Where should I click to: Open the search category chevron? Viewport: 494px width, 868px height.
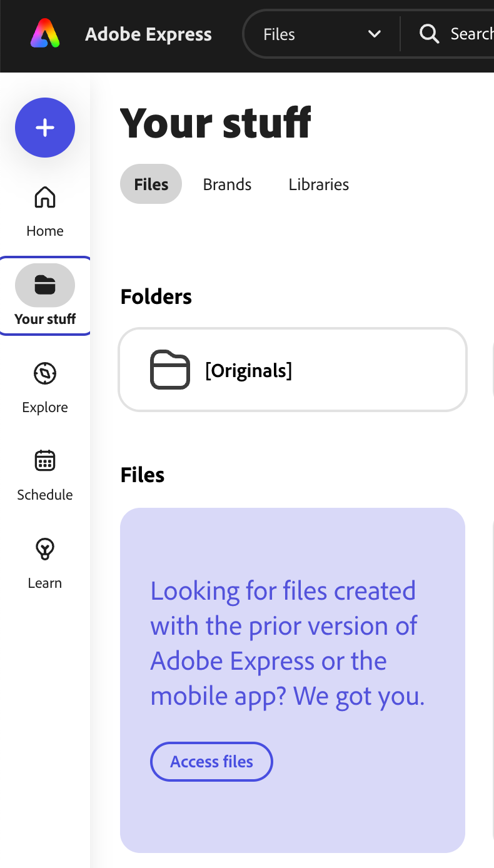[374, 34]
